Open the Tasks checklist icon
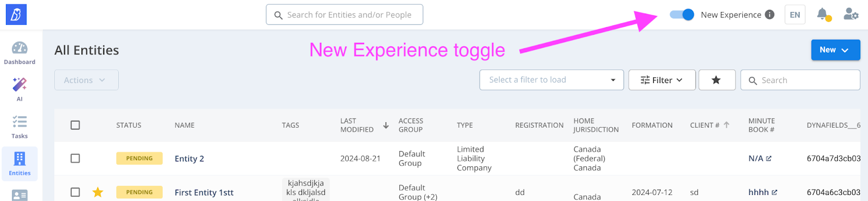The height and width of the screenshot is (201, 868). coord(20,122)
